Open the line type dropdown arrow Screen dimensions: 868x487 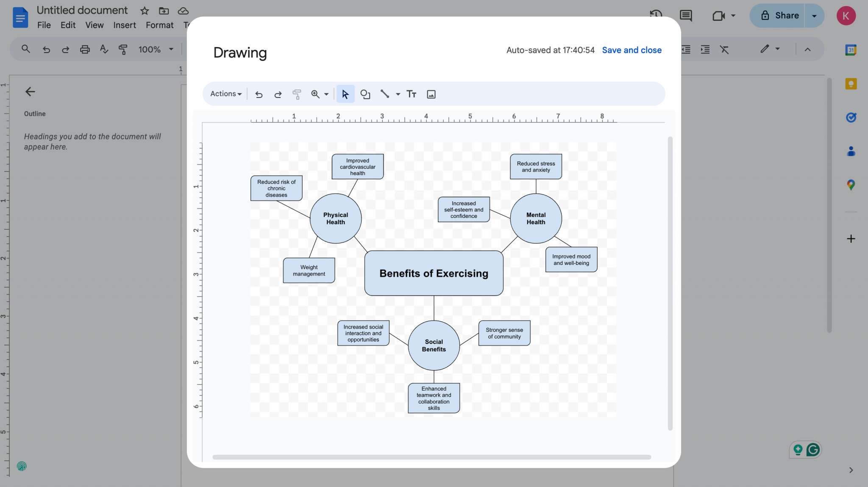(397, 94)
